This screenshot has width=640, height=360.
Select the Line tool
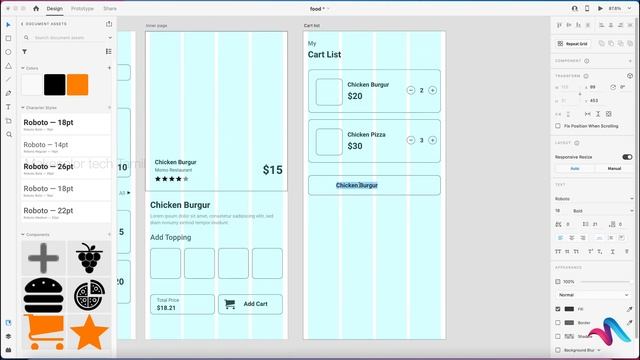point(8,79)
